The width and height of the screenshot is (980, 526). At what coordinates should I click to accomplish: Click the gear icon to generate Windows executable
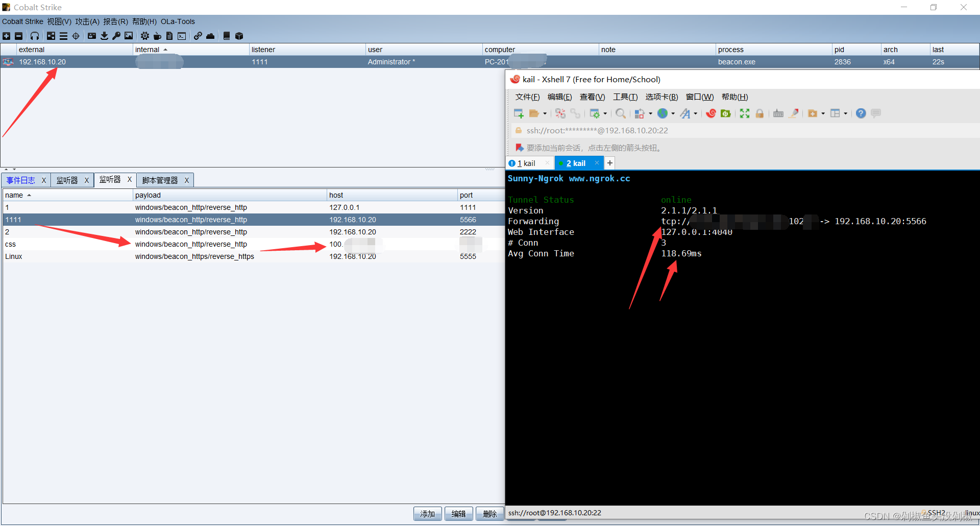pos(145,36)
